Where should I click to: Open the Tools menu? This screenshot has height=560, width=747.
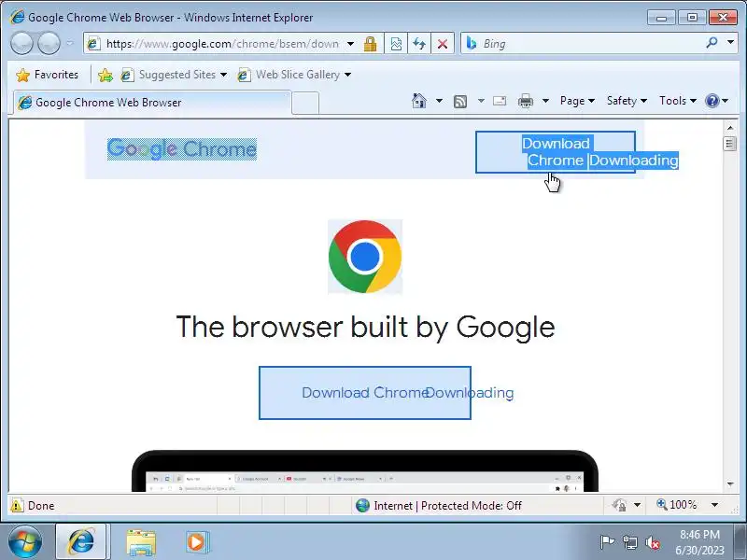pyautogui.click(x=678, y=101)
